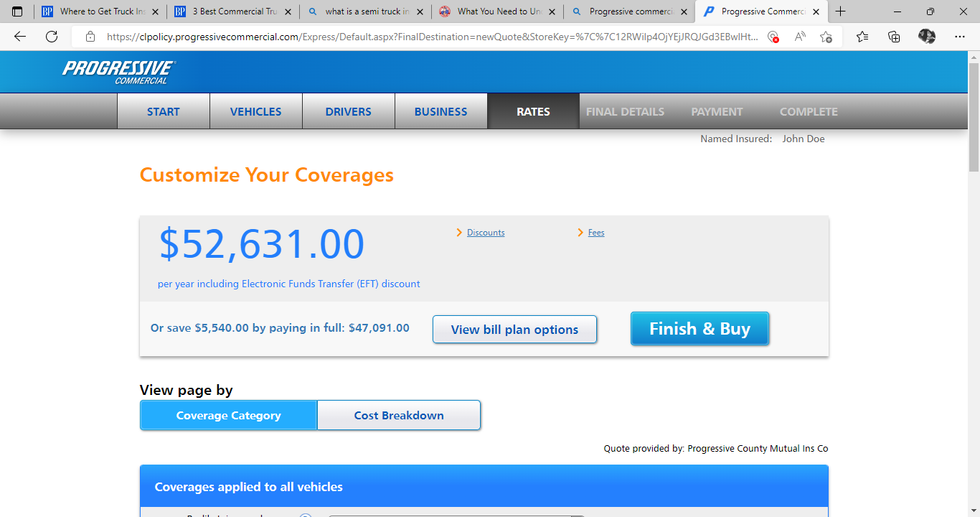Switch to 'what is a semi truck' tab

point(364,11)
